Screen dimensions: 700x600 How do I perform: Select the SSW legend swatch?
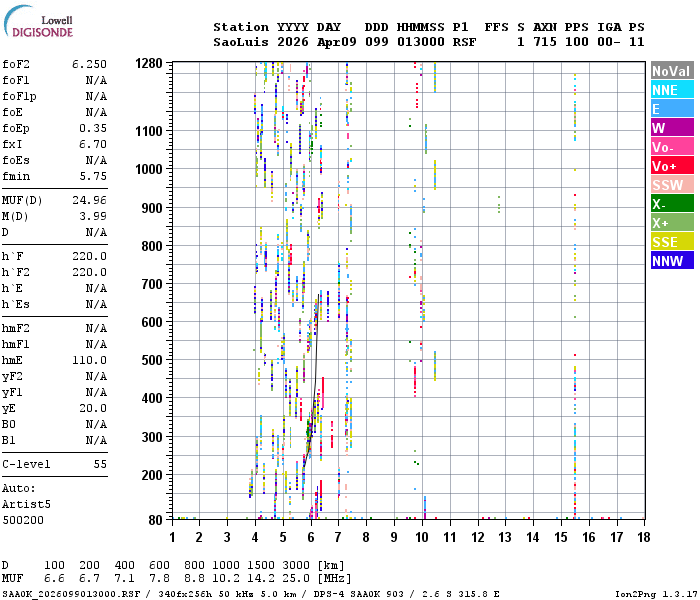(672, 185)
